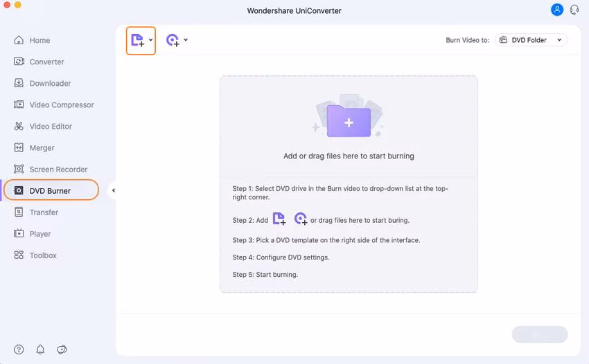589x364 pixels.
Task: Click the 'Step 5: Start burning' text
Action: coord(265,275)
